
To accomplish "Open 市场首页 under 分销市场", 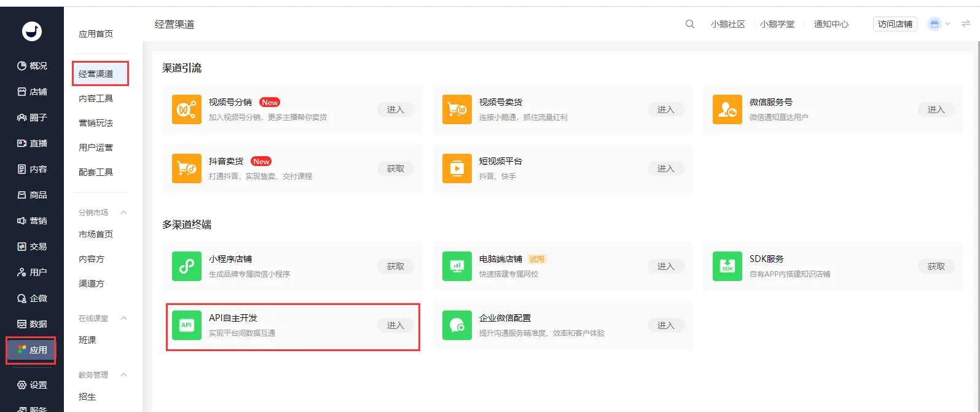I will pos(96,234).
